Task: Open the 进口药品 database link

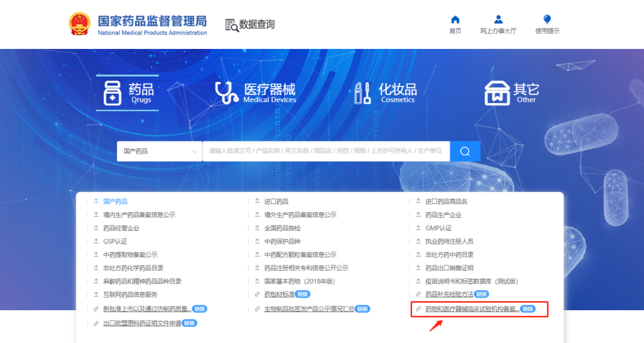Action: pos(276,202)
